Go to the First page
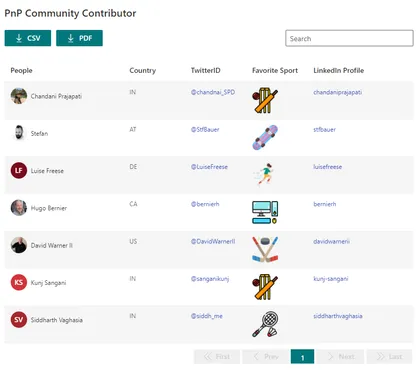420x370 pixels. pos(217,357)
